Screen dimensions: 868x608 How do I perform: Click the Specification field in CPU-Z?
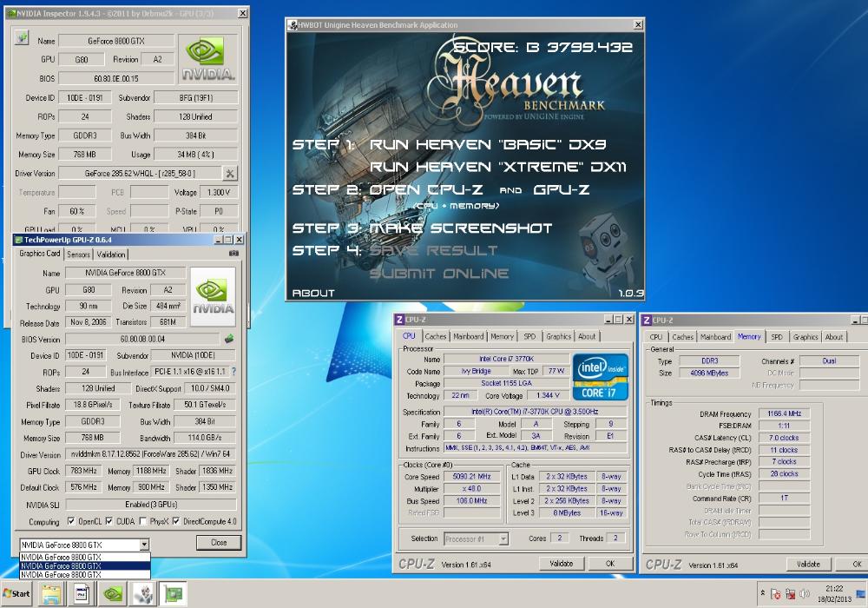[535, 412]
